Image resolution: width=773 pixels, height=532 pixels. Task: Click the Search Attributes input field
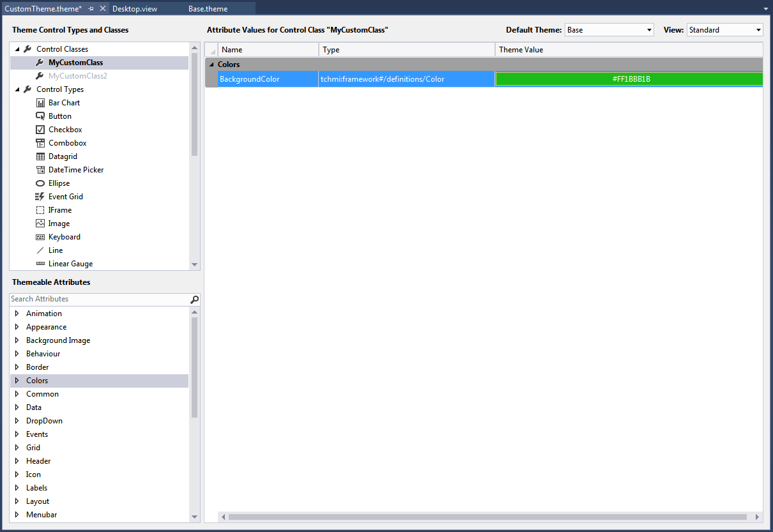coord(100,299)
